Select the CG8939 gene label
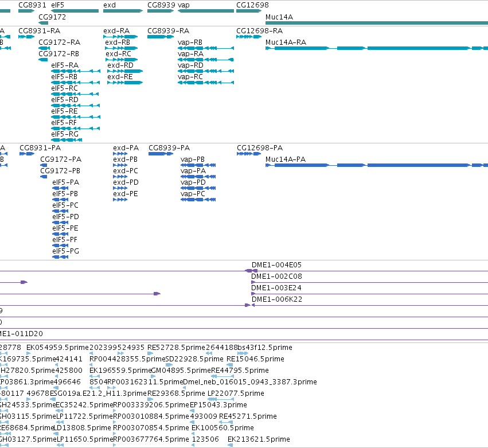The height and width of the screenshot is (448, 488). (x=162, y=5)
